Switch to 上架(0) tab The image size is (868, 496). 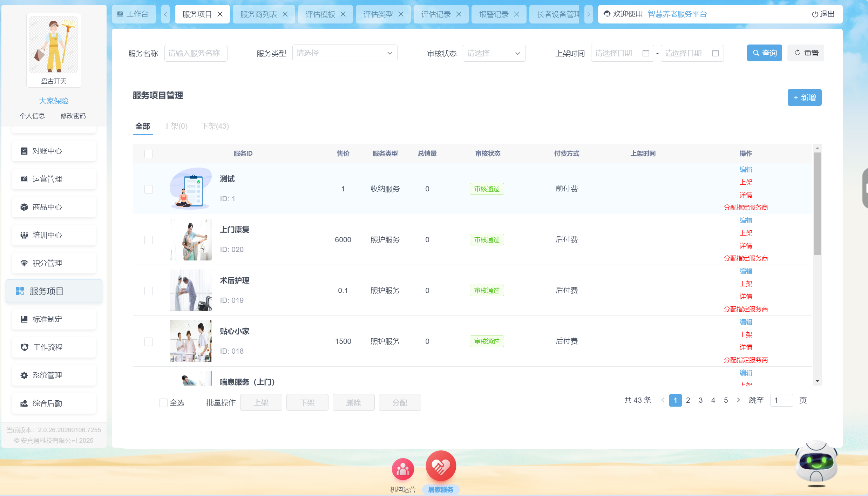(x=176, y=126)
